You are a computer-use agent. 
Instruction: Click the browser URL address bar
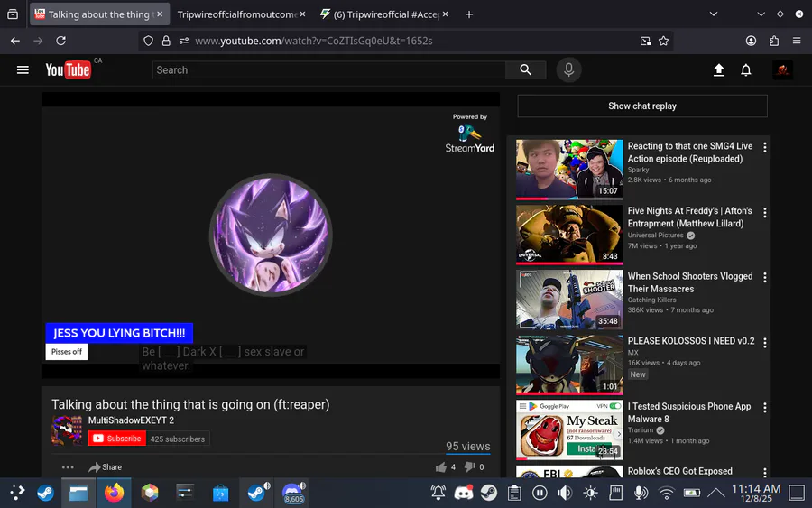(x=404, y=41)
